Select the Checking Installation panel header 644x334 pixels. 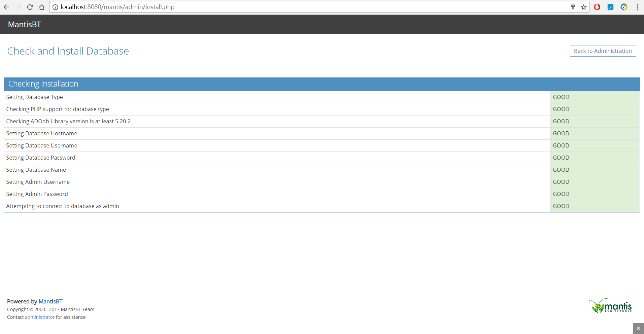(x=322, y=84)
